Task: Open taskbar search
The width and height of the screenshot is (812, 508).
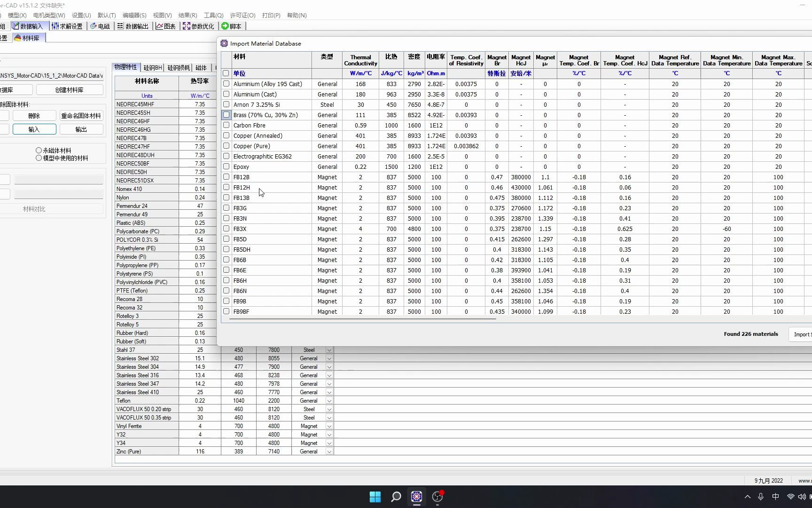Action: coord(396,497)
